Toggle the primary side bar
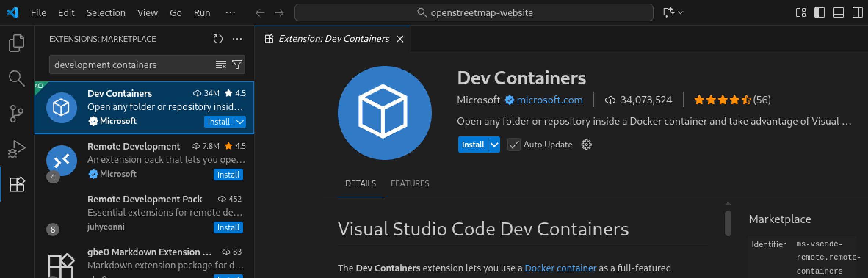Image resolution: width=868 pixels, height=278 pixels. pos(819,13)
